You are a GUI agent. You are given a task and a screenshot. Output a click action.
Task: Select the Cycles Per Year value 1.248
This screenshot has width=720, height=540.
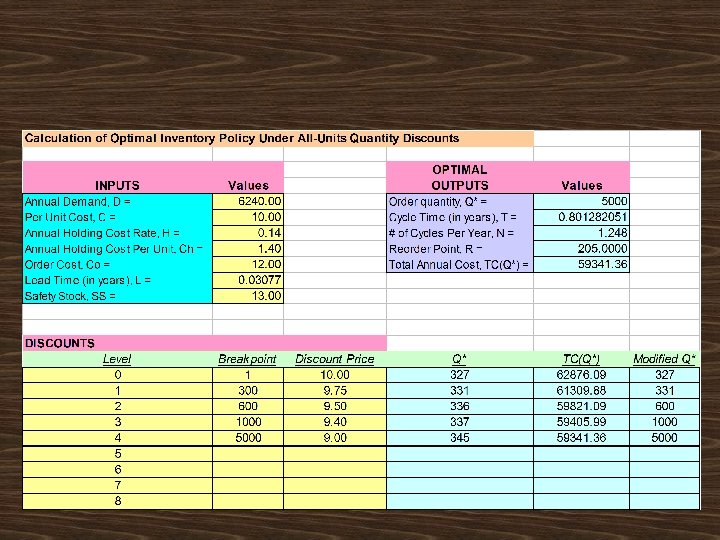coord(581,233)
